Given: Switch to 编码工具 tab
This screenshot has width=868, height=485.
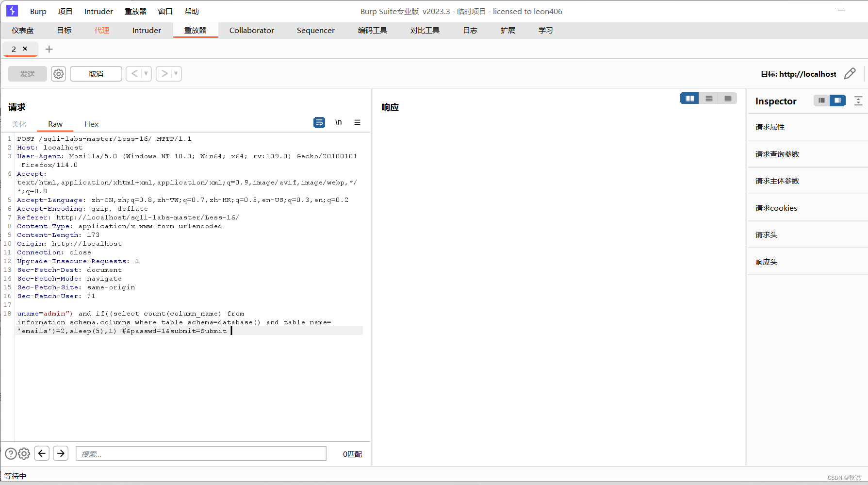Looking at the screenshot, I should coord(373,30).
